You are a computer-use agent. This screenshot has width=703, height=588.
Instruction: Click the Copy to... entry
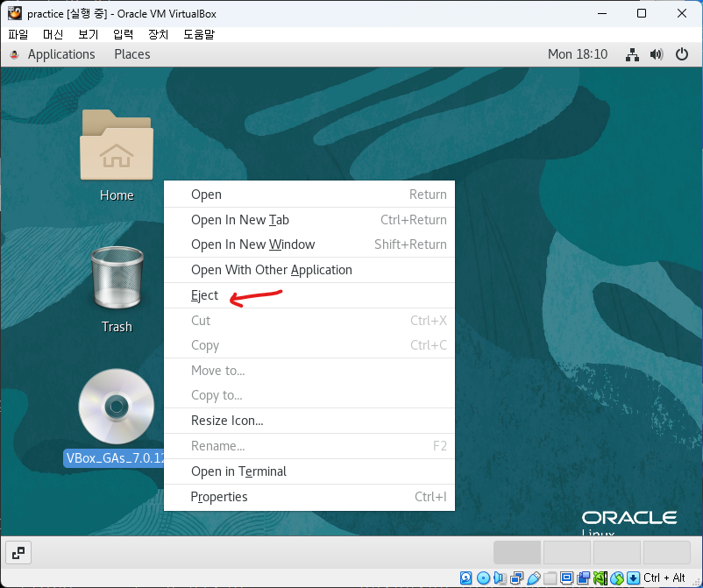tap(309, 395)
